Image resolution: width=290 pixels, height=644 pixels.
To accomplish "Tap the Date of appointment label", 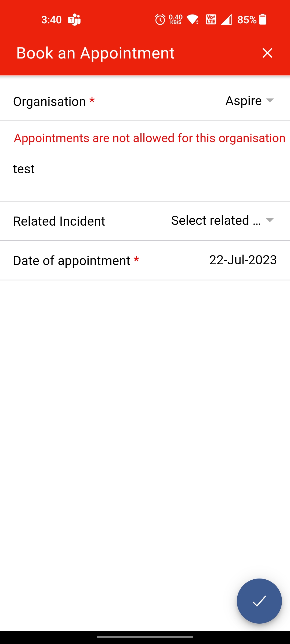I will (71, 261).
